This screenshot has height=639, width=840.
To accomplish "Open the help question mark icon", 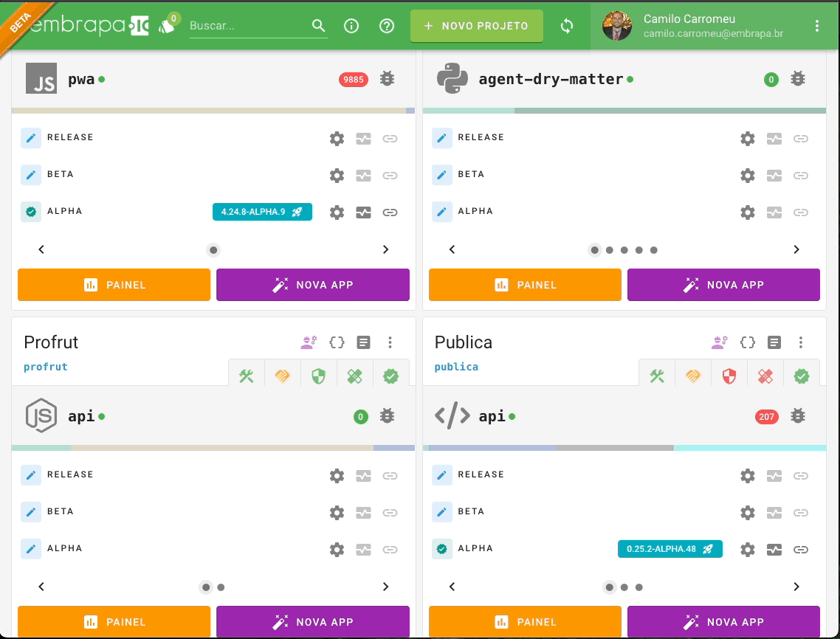I will (x=386, y=26).
